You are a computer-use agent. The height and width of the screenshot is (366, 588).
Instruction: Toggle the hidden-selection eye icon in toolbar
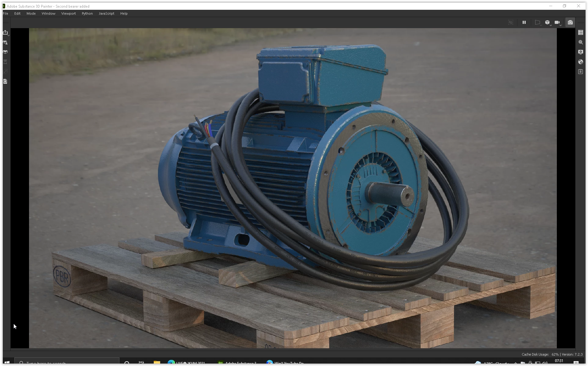[x=511, y=22]
